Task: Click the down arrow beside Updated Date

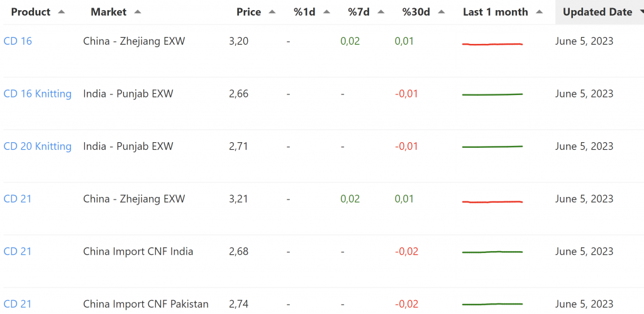Action: pyautogui.click(x=641, y=12)
